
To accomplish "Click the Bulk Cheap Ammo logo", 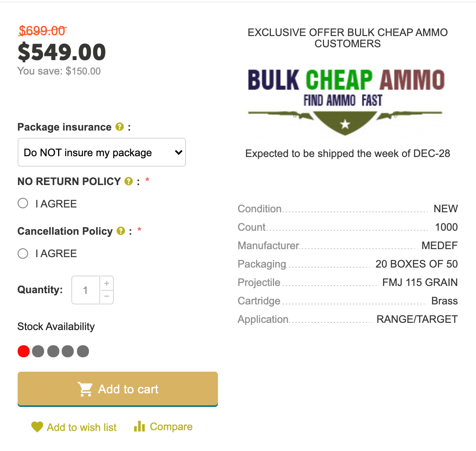I will (x=345, y=102).
